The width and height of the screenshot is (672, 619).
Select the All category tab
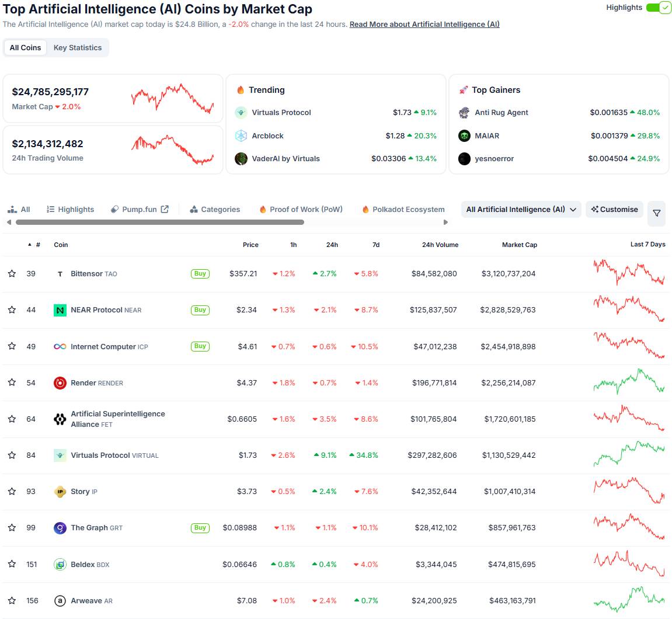pyautogui.click(x=19, y=210)
